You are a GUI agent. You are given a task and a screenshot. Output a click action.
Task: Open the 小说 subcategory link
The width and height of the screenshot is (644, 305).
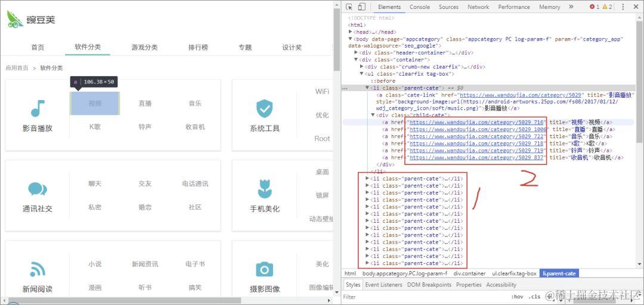[95, 264]
